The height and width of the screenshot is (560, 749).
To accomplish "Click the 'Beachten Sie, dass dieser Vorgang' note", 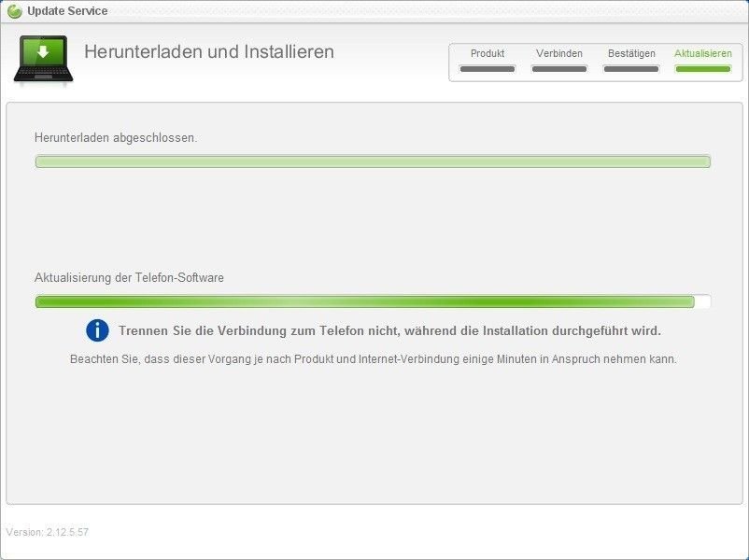I will pos(374,359).
